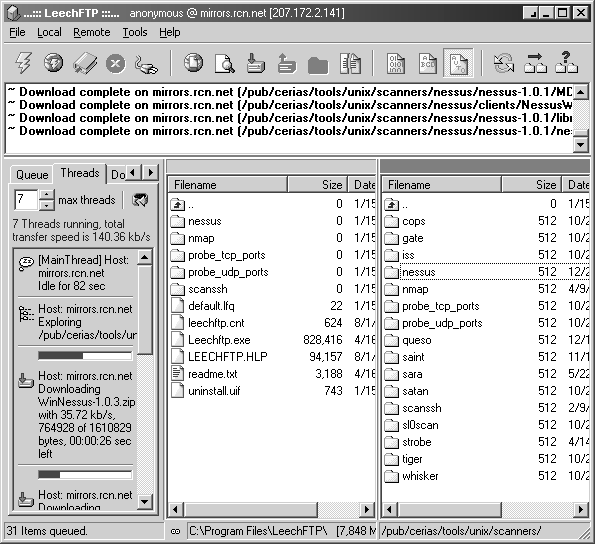Click the download arrow toolbar icon
This screenshot has height=546, width=597.
coord(255,63)
